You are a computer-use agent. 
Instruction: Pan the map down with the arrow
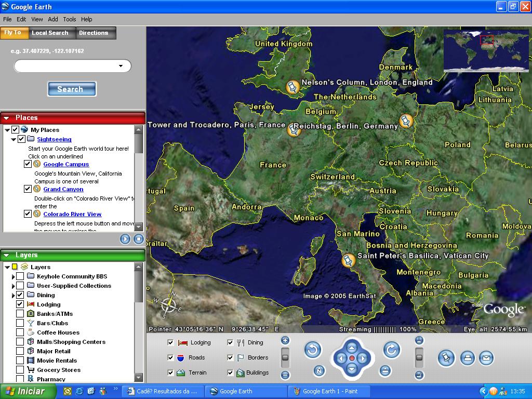[352, 369]
